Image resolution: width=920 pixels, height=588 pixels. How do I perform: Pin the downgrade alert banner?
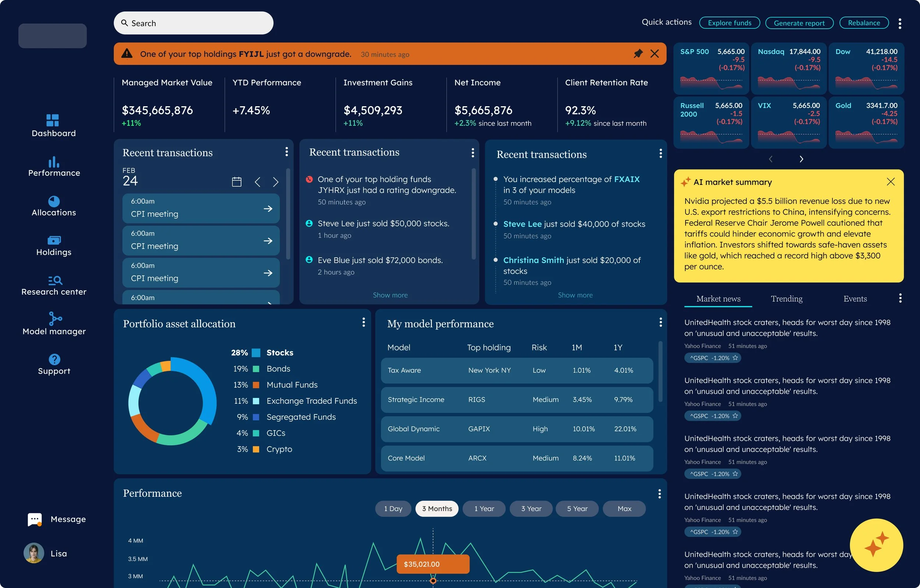click(638, 54)
